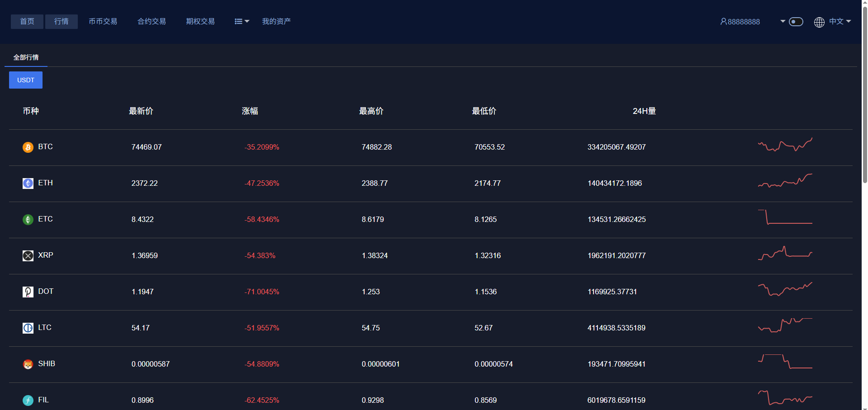The width and height of the screenshot is (868, 410).
Task: Click the 最高价 column header
Action: coord(371,111)
